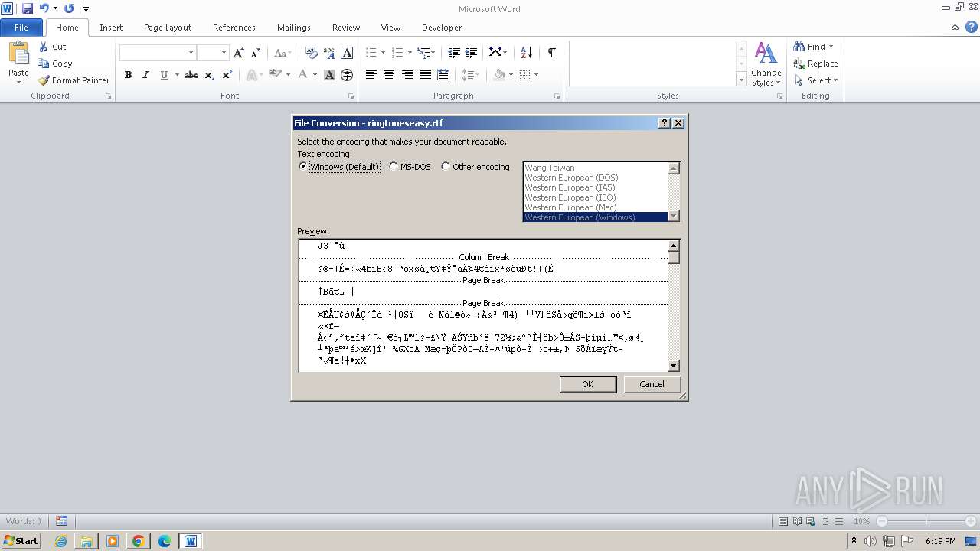Click the Save icon in quick access toolbar

[28, 8]
